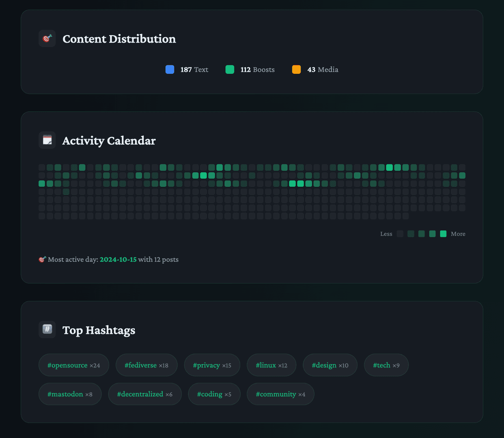504x438 pixels.
Task: Click the 112 Boosts count label
Action: (x=258, y=69)
